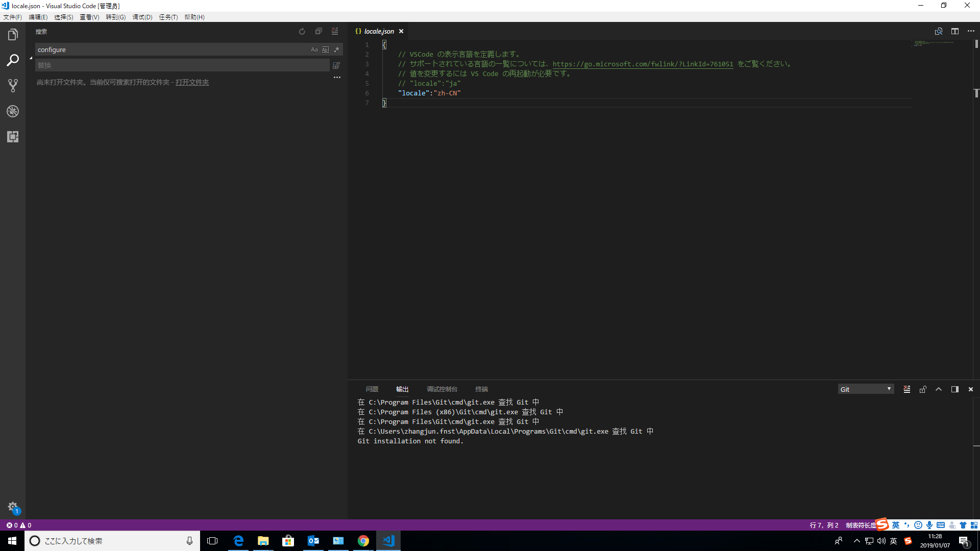The height and width of the screenshot is (551, 980).
Task: Open the go.microsoft.com fwlink in locale.json
Action: 642,64
